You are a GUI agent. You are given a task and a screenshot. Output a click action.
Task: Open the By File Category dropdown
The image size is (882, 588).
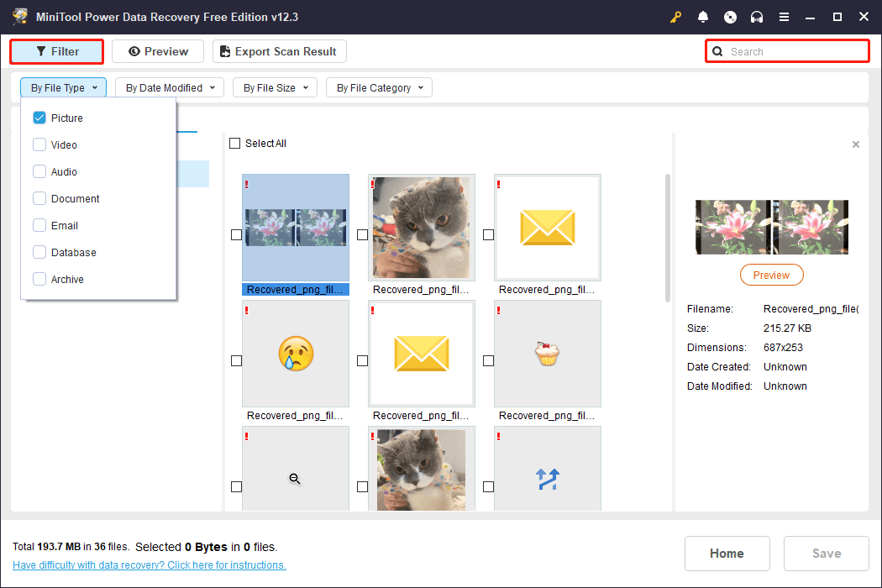pyautogui.click(x=379, y=87)
